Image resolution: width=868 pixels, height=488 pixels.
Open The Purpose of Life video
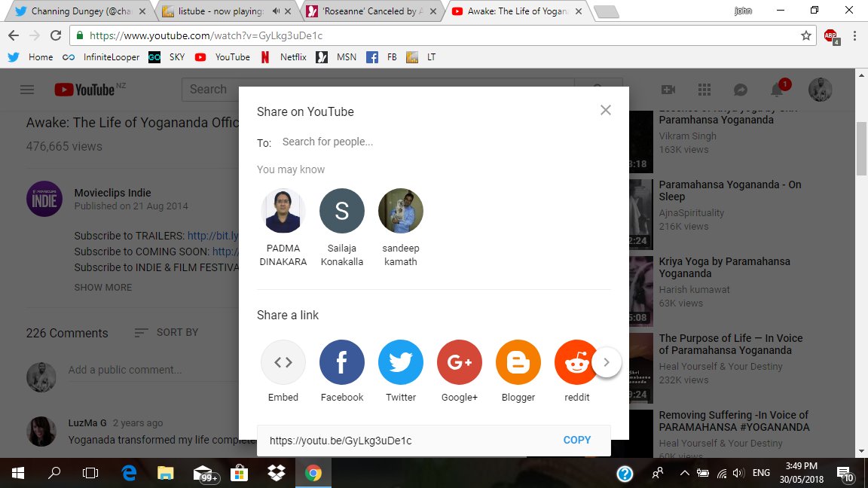(x=730, y=344)
